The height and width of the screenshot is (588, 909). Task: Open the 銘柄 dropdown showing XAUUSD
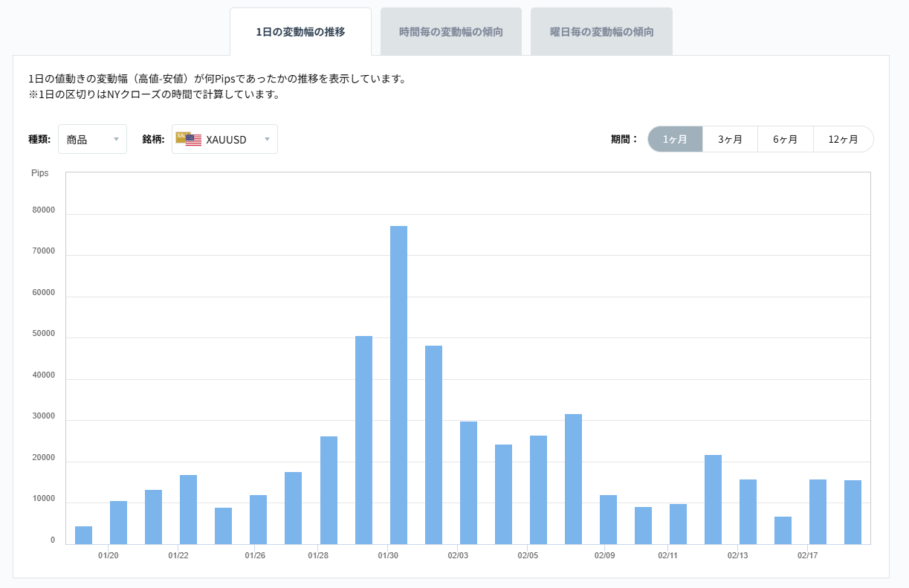pos(224,139)
